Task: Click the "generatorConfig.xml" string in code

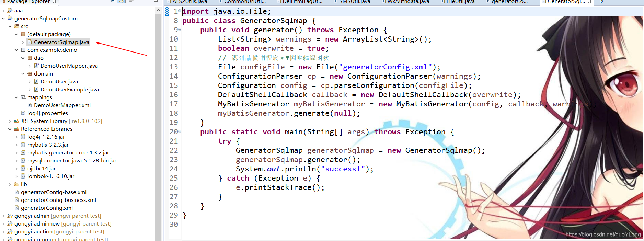Action: tap(385, 67)
